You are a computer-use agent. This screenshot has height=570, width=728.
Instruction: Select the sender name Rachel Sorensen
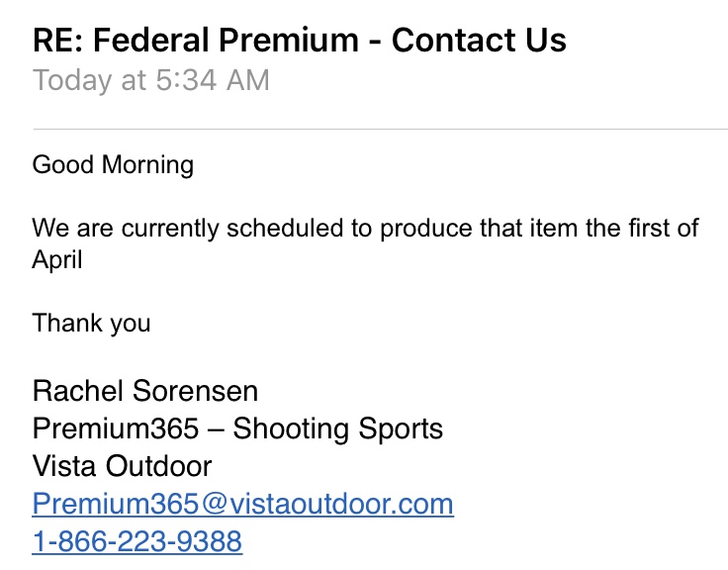pyautogui.click(x=144, y=391)
